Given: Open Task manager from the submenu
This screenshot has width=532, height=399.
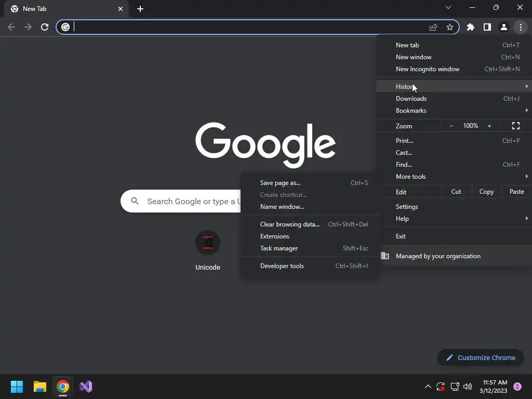Looking at the screenshot, I should (310, 248).
